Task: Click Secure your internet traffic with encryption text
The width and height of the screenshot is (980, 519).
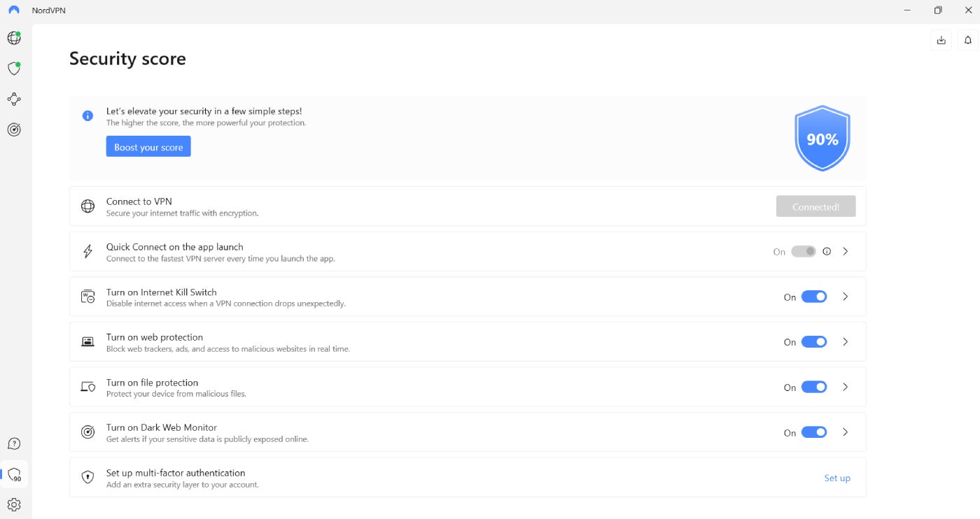Action: [x=183, y=213]
